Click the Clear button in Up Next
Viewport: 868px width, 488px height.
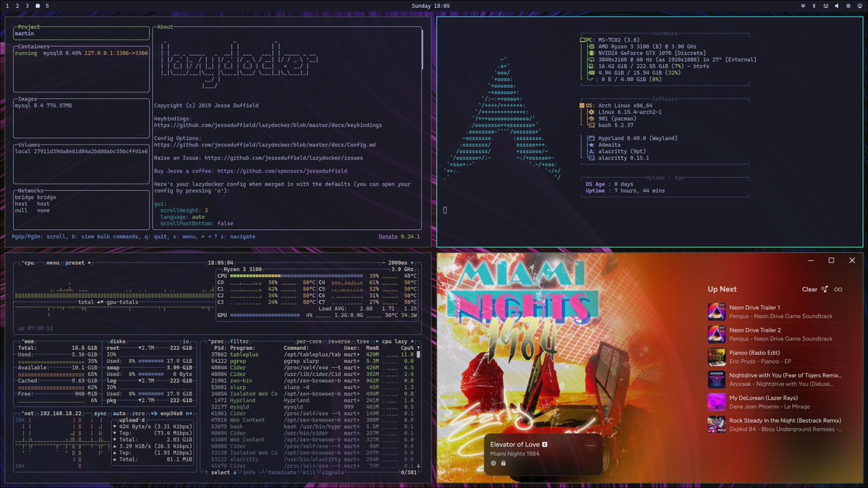pyautogui.click(x=809, y=289)
